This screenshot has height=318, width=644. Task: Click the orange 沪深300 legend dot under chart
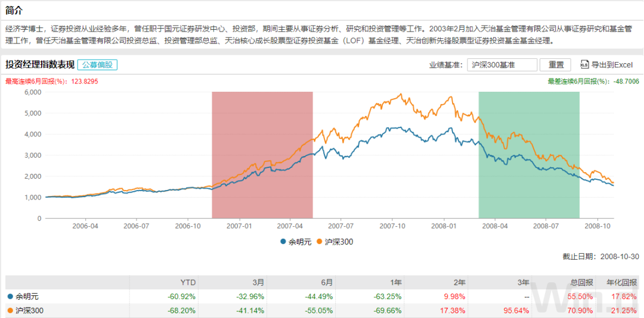[x=319, y=242]
